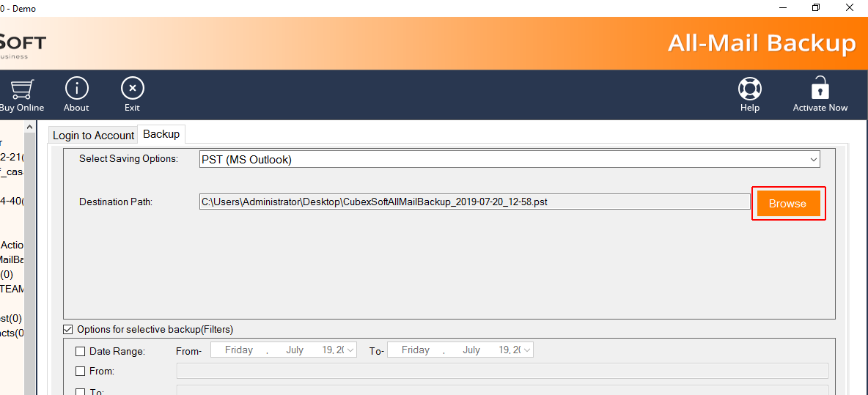Click the Activate Now padlock icon
Image resolution: width=868 pixels, height=395 pixels.
(x=820, y=88)
